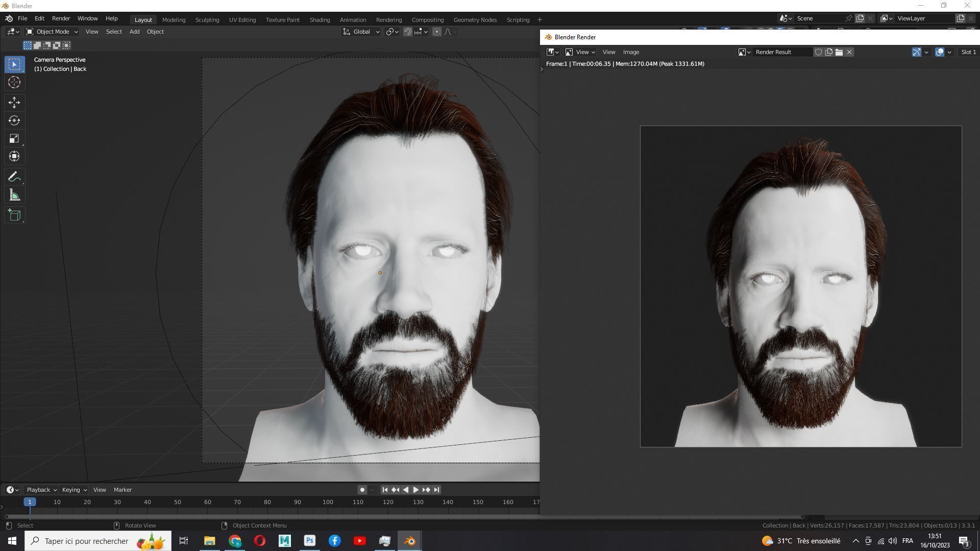Pick the Scale tool
This screenshot has height=551, width=980.
point(14,139)
